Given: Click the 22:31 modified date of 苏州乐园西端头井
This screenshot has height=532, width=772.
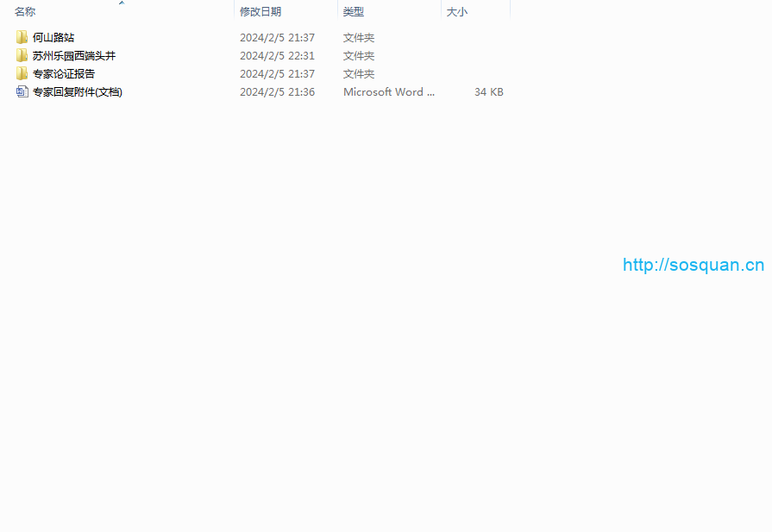Looking at the screenshot, I should [277, 55].
